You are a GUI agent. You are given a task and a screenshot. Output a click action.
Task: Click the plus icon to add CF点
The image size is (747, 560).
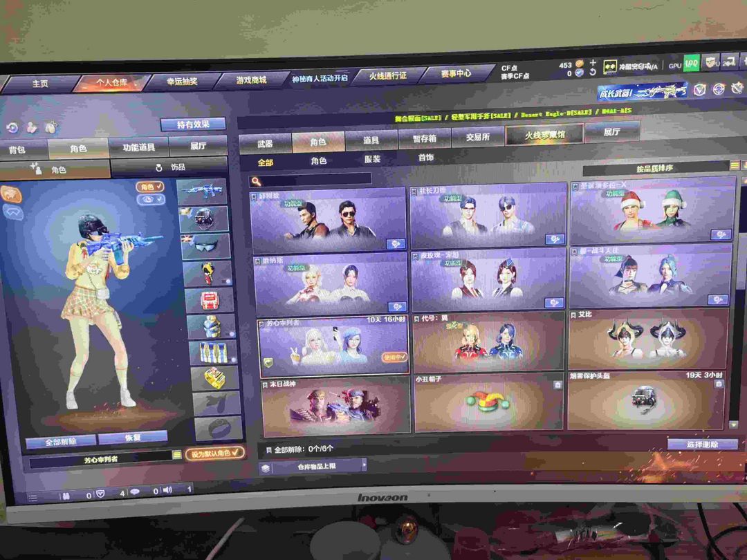pos(593,63)
